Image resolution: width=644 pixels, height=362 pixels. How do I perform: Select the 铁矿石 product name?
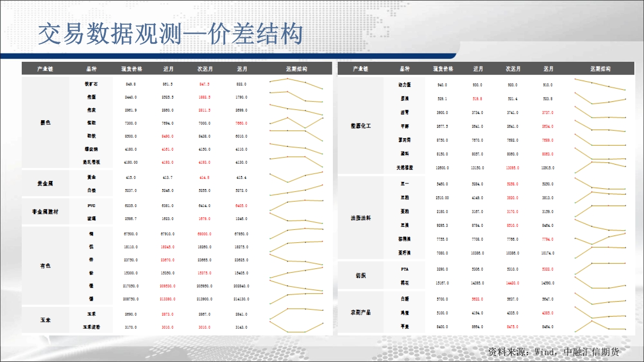(91, 84)
